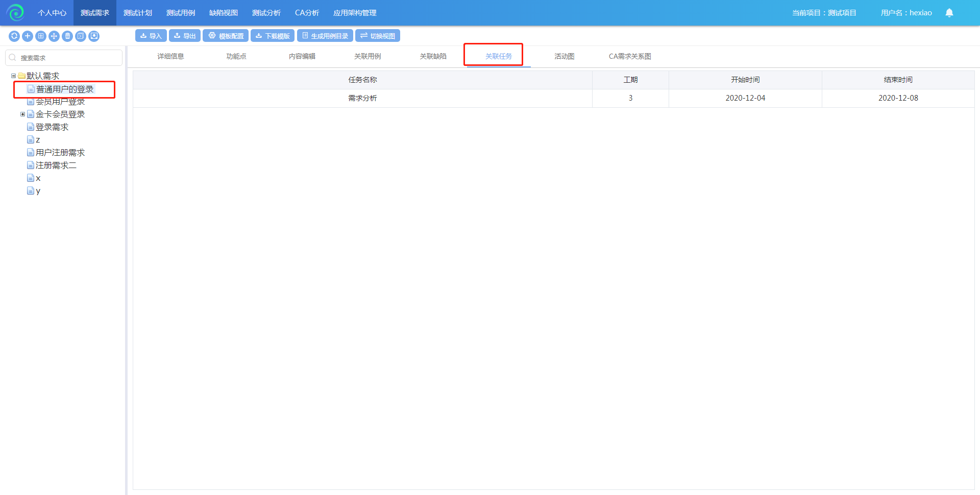Expand the 金卡会员登录 tree node

[22, 114]
